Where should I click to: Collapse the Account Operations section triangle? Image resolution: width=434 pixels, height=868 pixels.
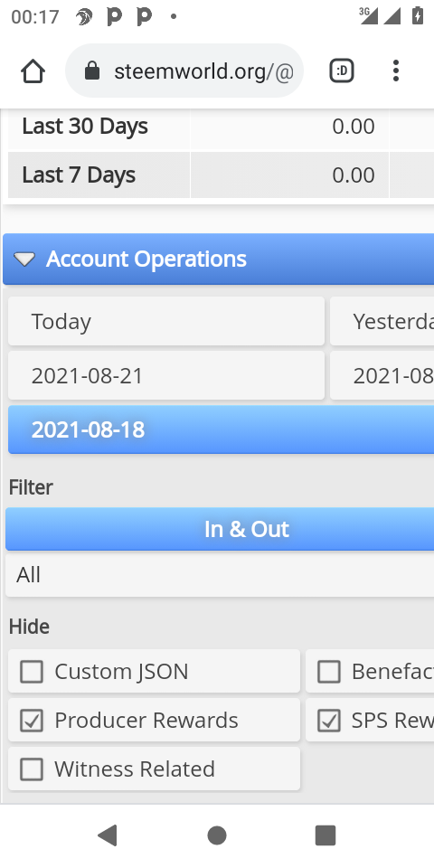[x=24, y=259]
